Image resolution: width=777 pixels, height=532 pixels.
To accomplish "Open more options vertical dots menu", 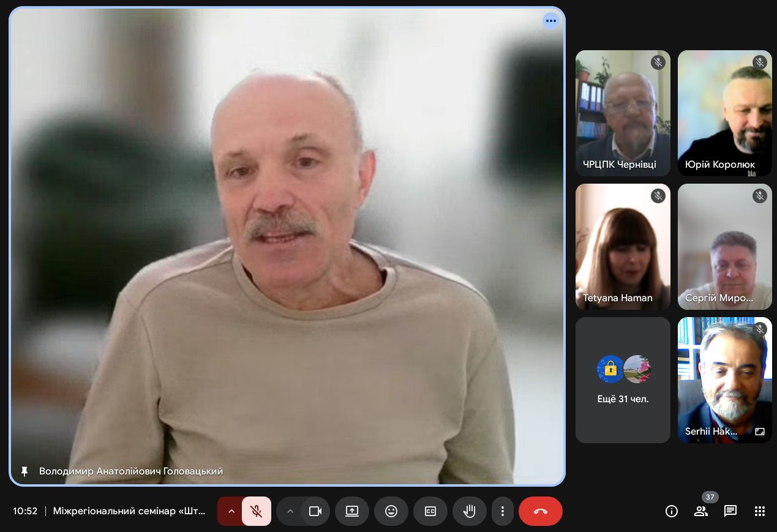I will [x=503, y=511].
